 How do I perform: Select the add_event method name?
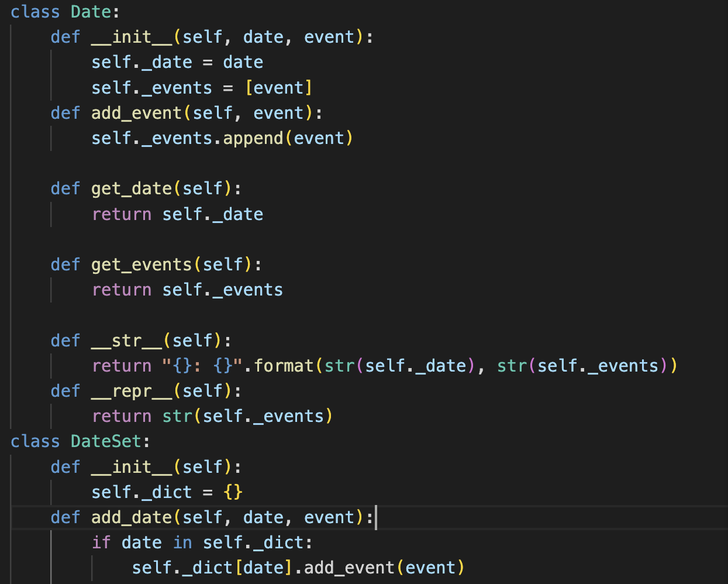(136, 112)
